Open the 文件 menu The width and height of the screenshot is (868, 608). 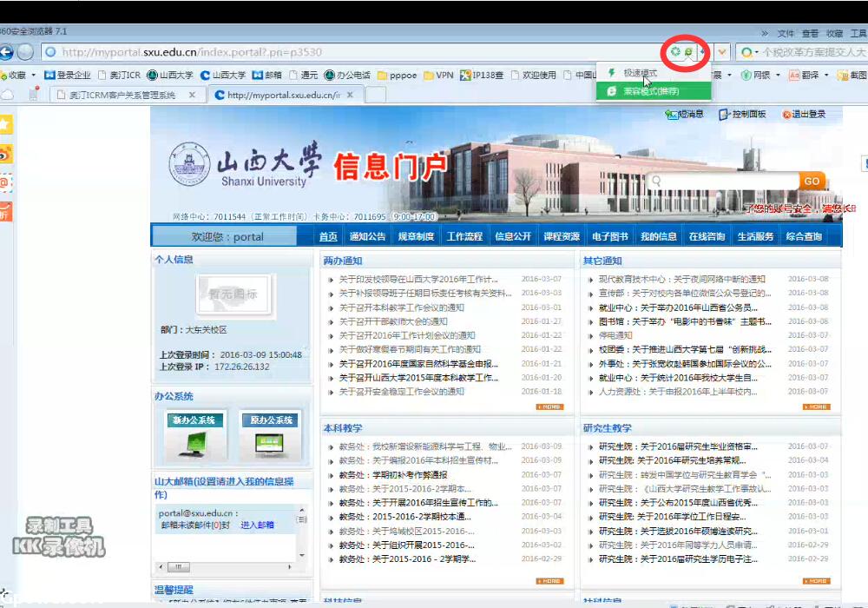point(786,33)
